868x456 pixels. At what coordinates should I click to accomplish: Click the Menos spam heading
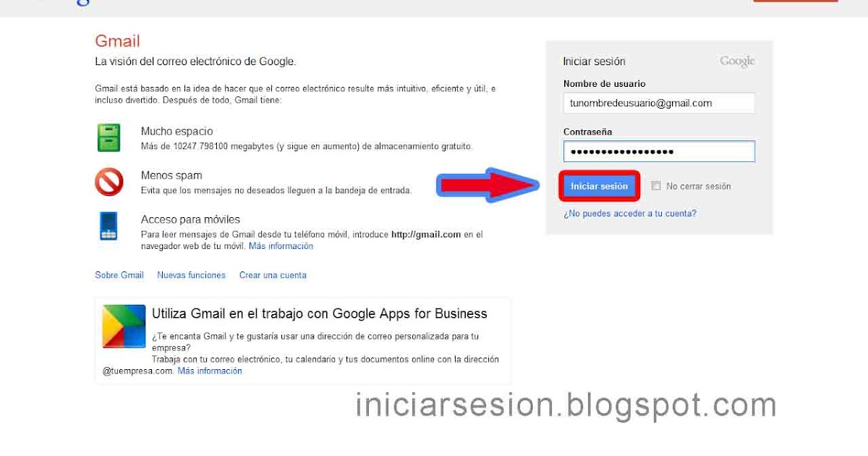point(171,175)
